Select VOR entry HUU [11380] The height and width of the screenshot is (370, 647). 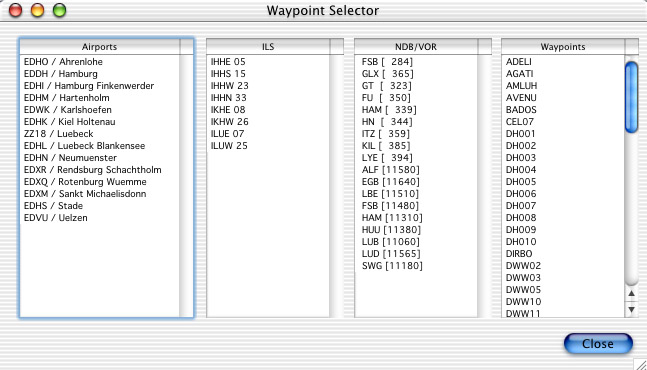pyautogui.click(x=391, y=229)
